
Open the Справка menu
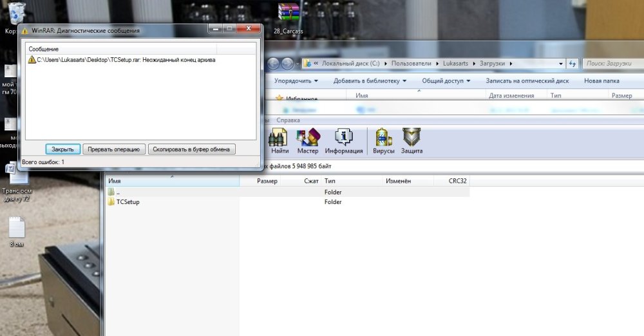[x=288, y=120]
